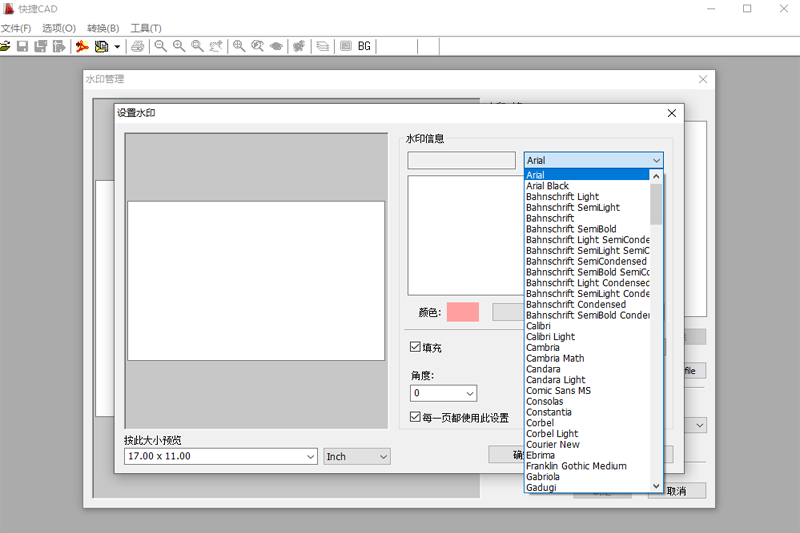The width and height of the screenshot is (800, 533).
Task: Click the layers stack toolbar icon
Action: pyautogui.click(x=322, y=46)
